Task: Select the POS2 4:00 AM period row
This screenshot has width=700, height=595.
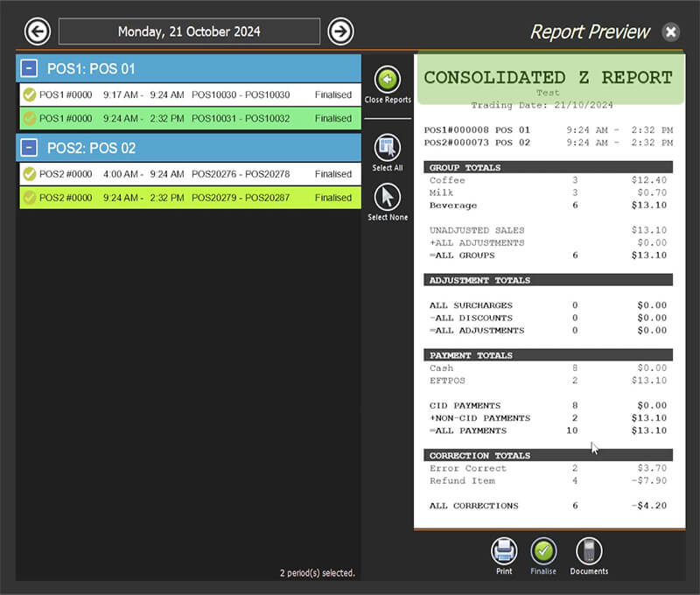Action: pos(175,175)
